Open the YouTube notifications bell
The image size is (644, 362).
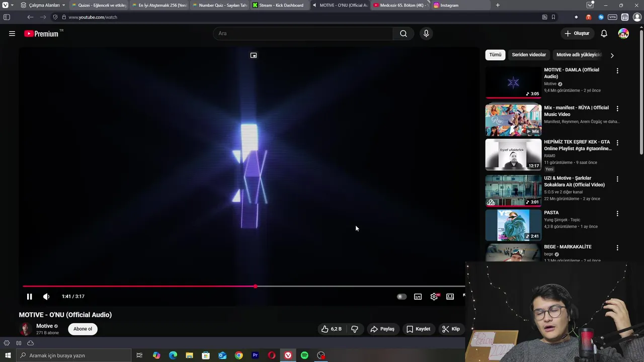tap(604, 34)
